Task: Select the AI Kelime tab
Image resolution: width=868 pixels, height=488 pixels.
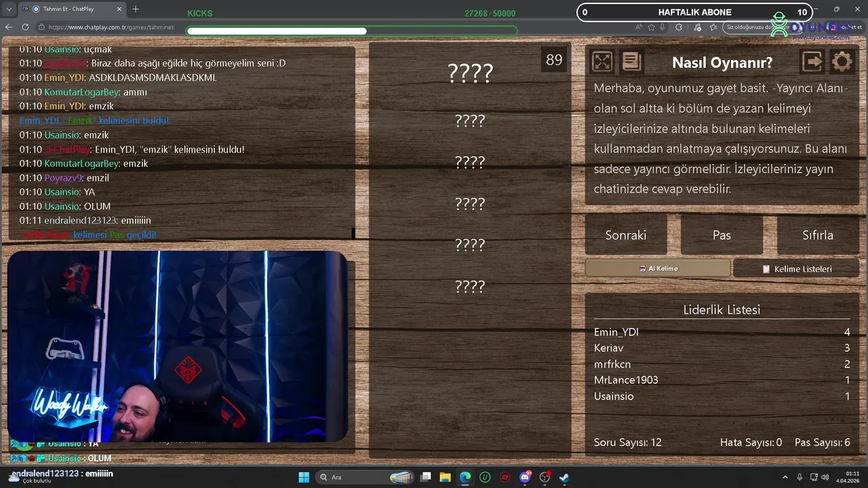Action: click(x=658, y=268)
